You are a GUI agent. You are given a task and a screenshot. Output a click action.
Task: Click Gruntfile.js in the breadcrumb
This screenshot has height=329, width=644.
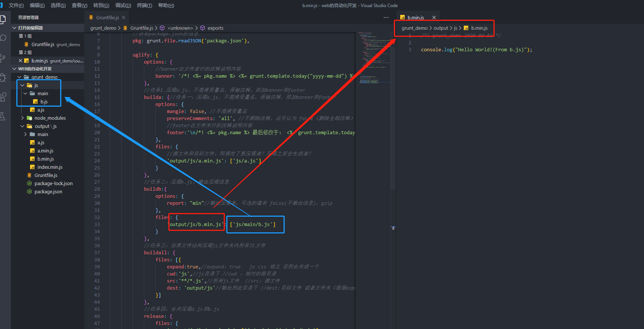click(142, 28)
